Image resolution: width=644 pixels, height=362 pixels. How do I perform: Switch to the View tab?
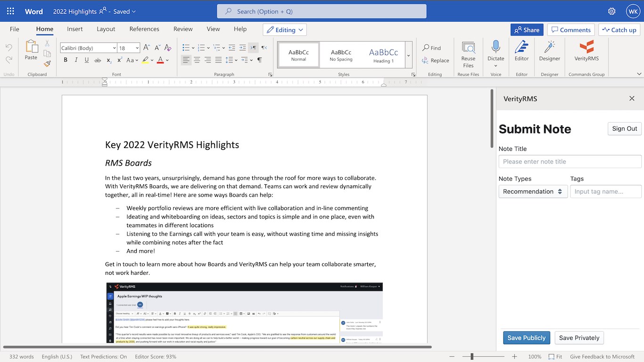click(x=213, y=29)
